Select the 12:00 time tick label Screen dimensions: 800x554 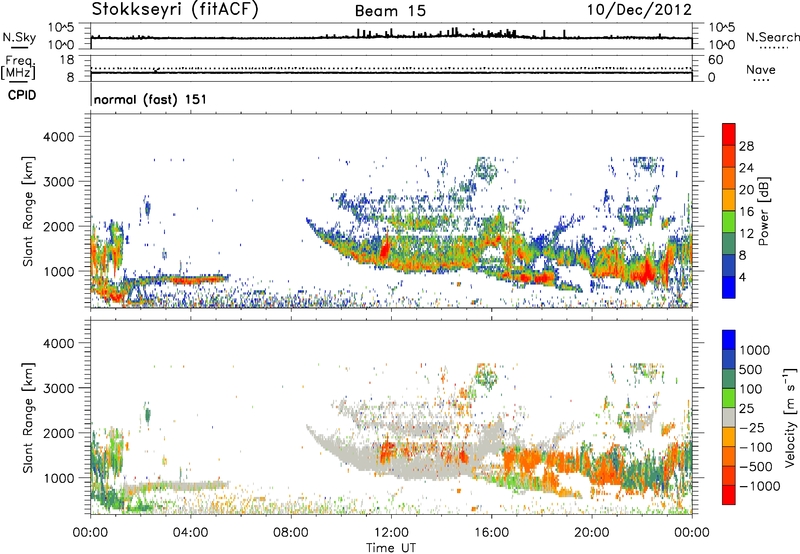pyautogui.click(x=391, y=533)
